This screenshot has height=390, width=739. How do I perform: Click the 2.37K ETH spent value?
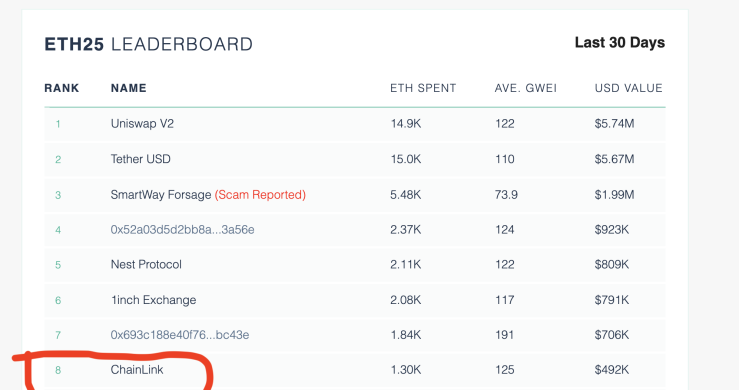coord(405,230)
